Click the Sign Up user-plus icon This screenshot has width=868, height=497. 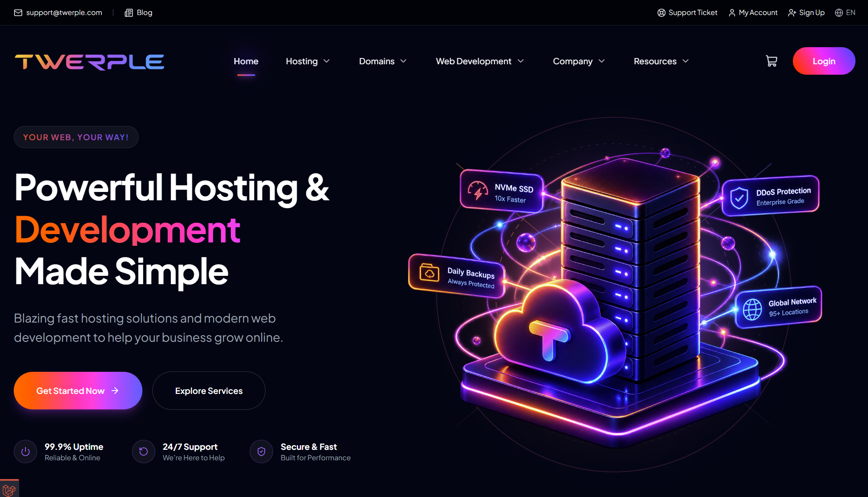(x=792, y=13)
